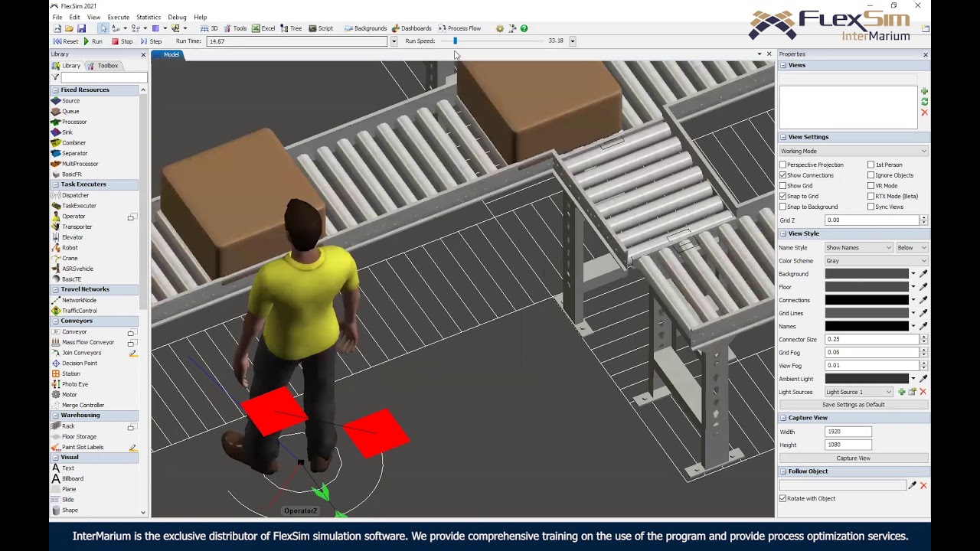Click the Follow Object sampler eyedropper icon
Screen dimensions: 980x551
click(x=912, y=485)
